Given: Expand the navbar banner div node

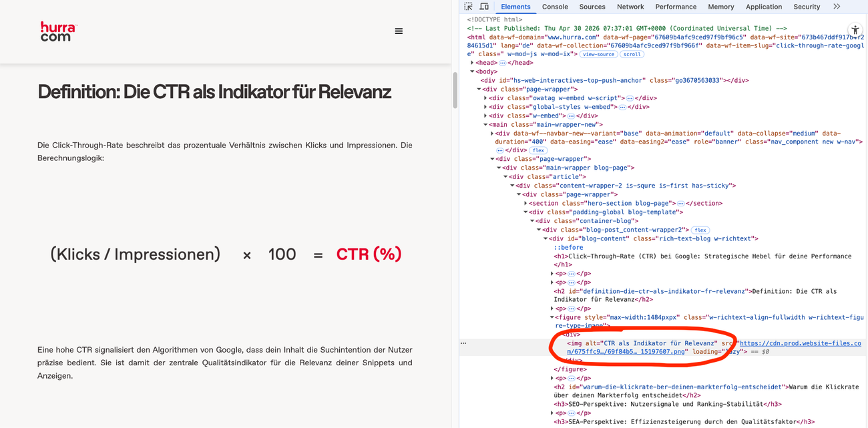Looking at the screenshot, I should pos(492,133).
